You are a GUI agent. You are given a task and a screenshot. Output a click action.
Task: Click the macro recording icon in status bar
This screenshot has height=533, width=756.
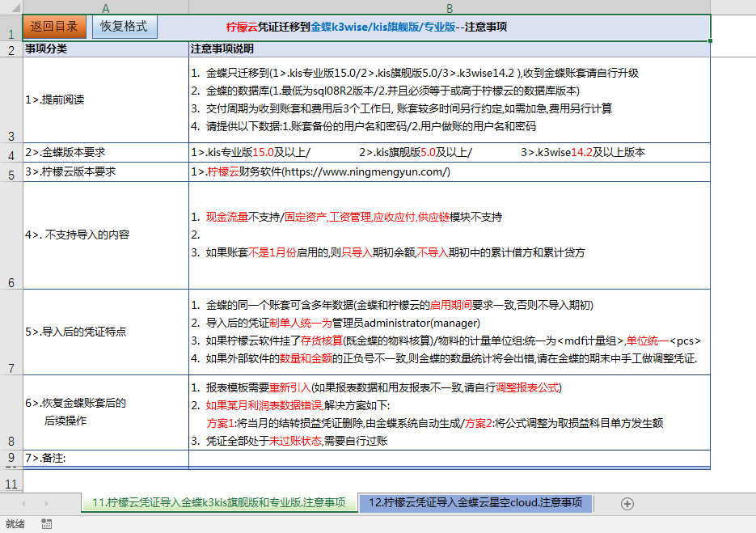click(46, 524)
